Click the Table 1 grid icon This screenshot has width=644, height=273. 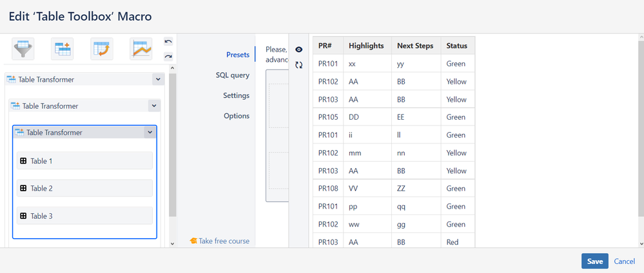[23, 161]
